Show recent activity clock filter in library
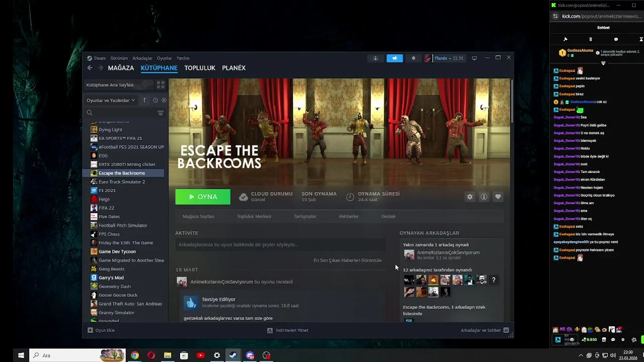The image size is (644, 362). click(x=155, y=100)
